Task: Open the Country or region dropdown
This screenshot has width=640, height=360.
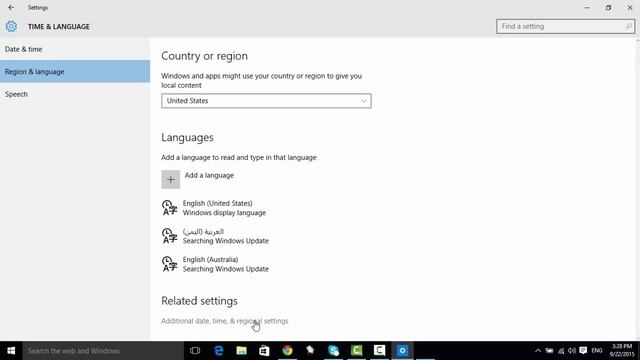Action: tap(266, 101)
